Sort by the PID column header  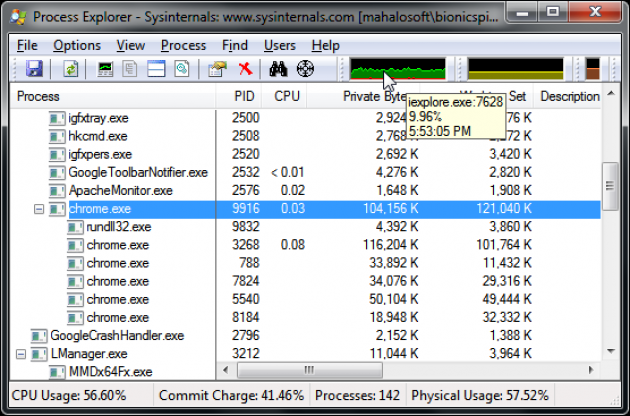[239, 96]
